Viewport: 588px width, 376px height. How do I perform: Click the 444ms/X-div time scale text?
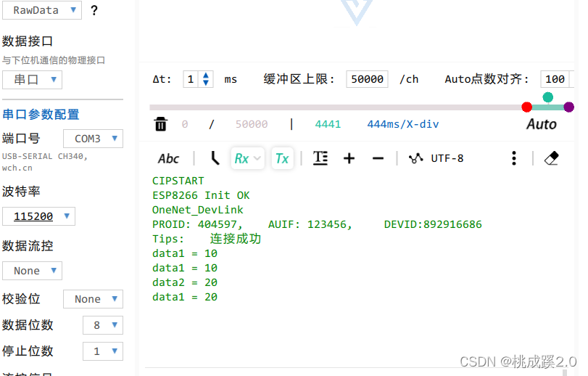402,124
